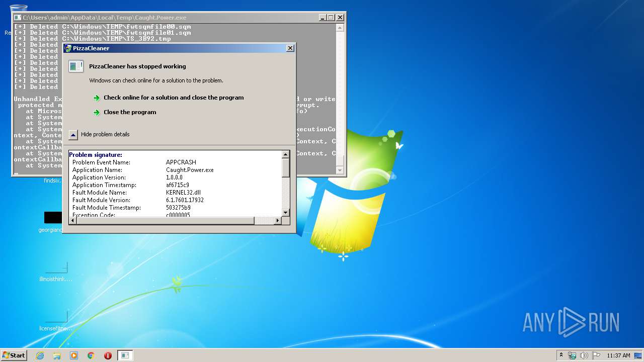
Task: Click the volume speaker tray icon
Action: click(584, 355)
